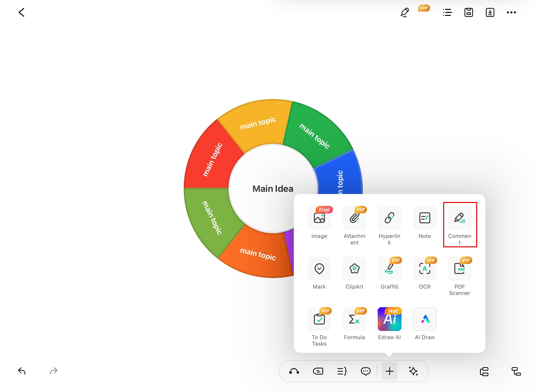Open the Comment insert option

tap(460, 218)
